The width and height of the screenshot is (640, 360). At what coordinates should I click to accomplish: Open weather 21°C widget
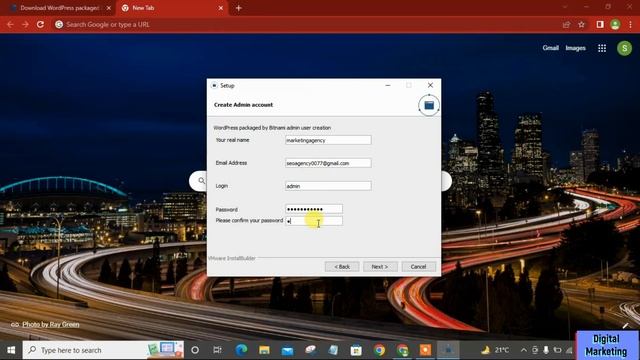[x=495, y=350]
